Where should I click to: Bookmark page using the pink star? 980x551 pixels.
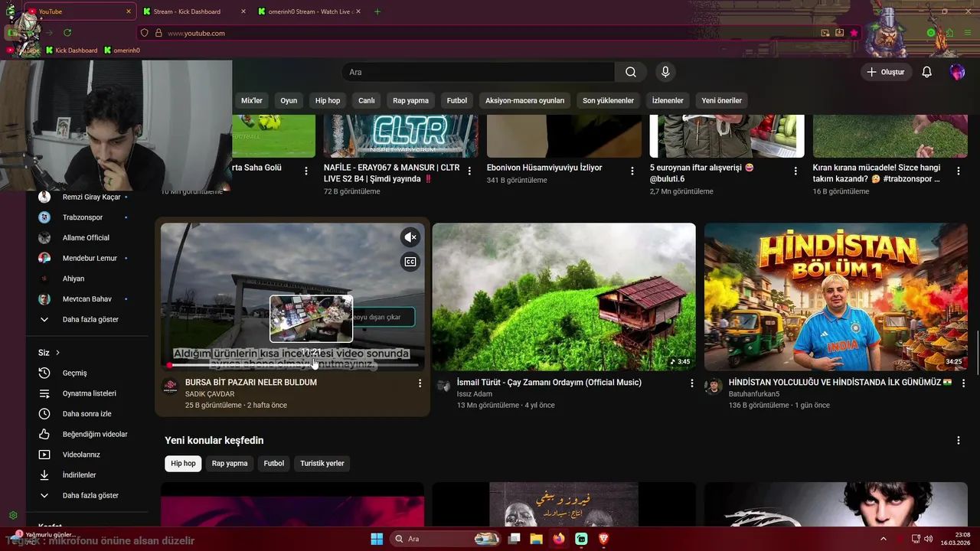pyautogui.click(x=854, y=33)
